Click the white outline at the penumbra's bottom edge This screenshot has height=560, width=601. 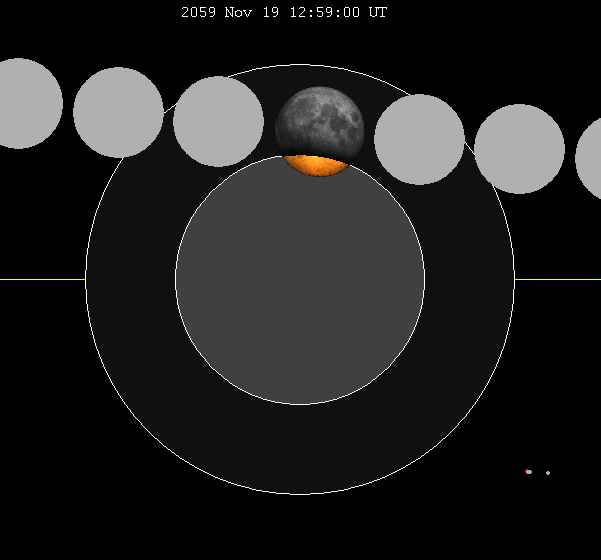(300, 494)
